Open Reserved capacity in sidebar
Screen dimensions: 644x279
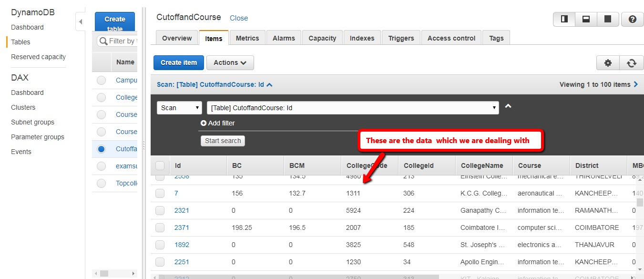tap(38, 57)
